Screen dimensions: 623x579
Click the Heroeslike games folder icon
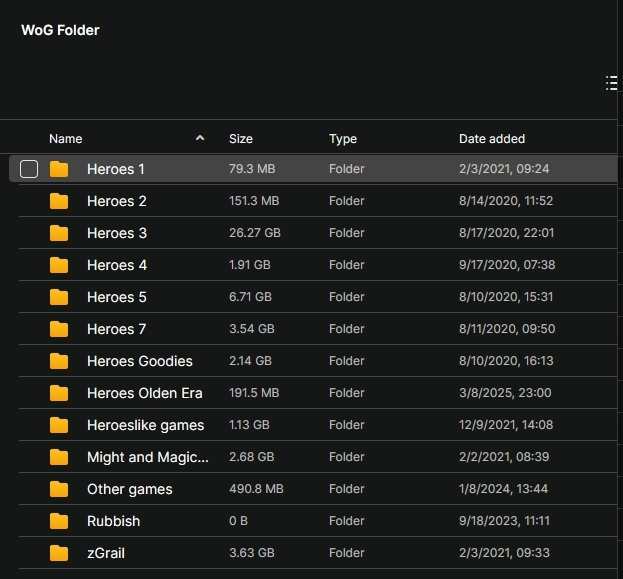coord(59,425)
